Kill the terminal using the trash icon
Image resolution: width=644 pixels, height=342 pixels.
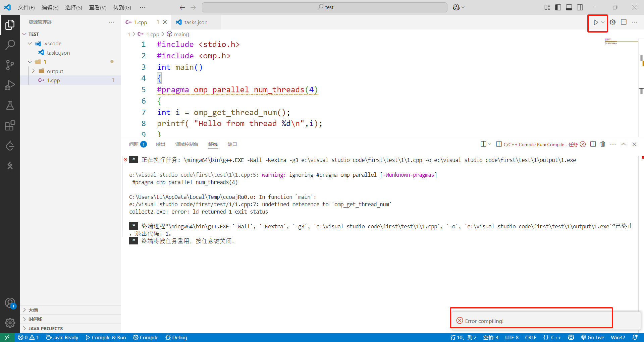pos(603,144)
